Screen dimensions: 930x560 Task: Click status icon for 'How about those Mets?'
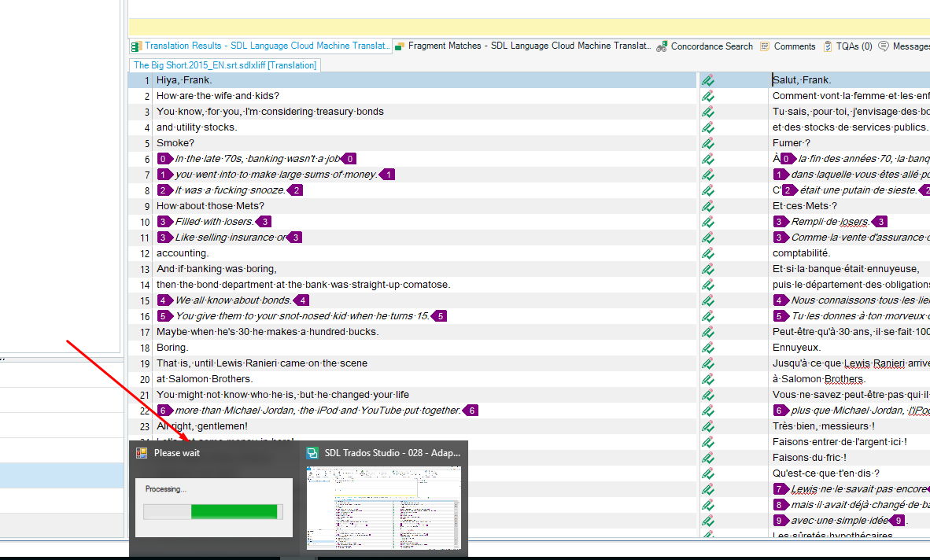coord(707,206)
